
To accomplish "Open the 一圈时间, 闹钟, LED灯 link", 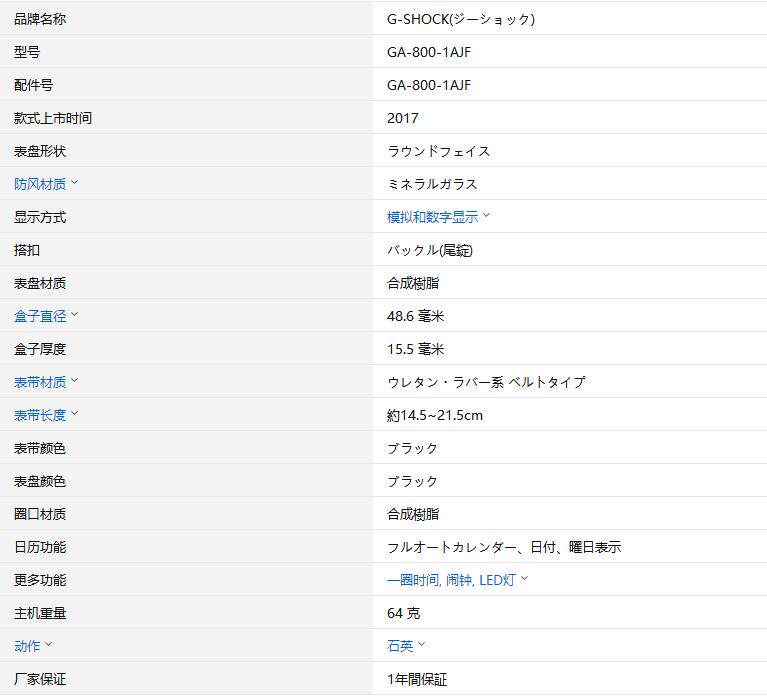I will [x=451, y=580].
